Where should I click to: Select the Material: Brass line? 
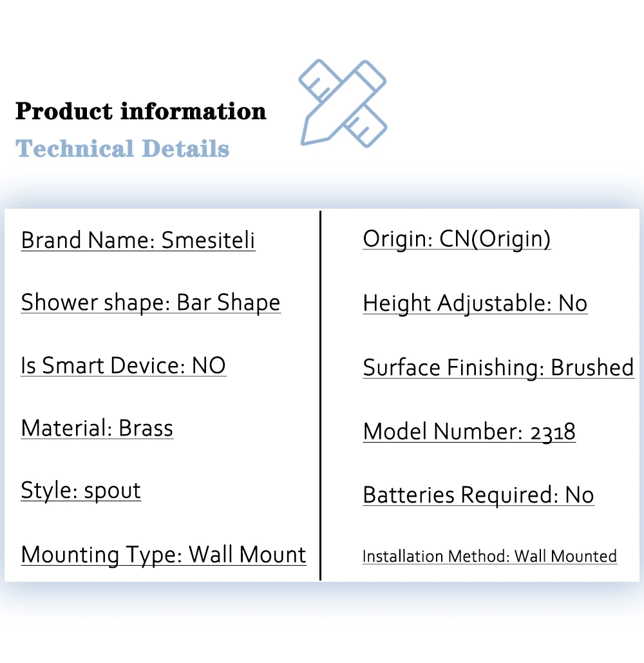(97, 428)
